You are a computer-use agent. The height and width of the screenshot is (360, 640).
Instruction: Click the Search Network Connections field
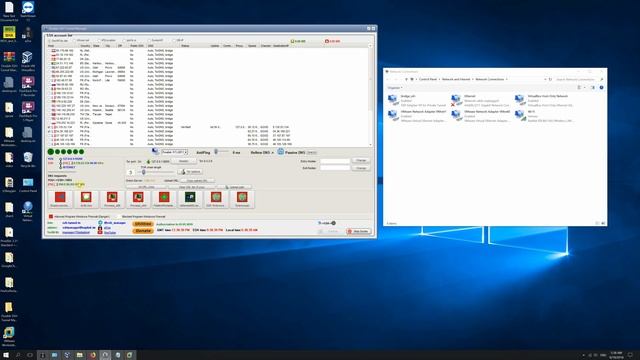tap(579, 79)
